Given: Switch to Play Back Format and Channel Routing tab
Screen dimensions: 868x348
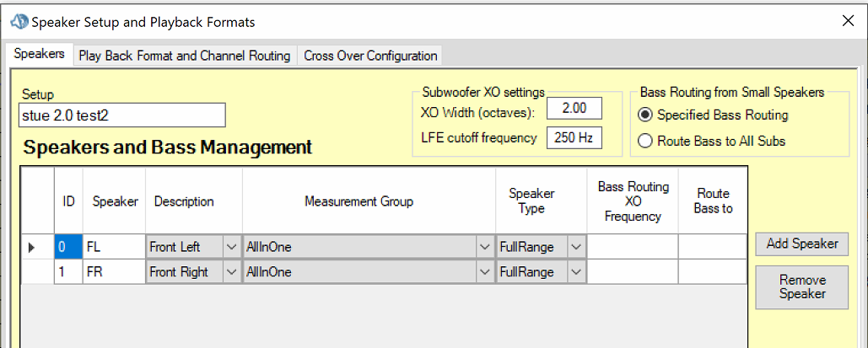Looking at the screenshot, I should click(184, 56).
